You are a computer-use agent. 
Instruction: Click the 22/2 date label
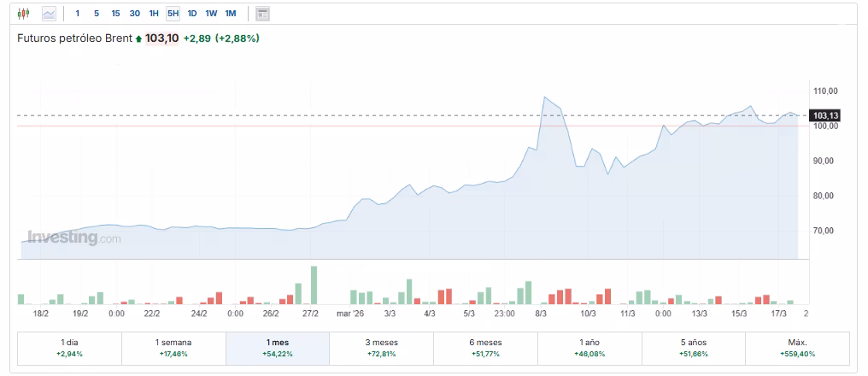[x=152, y=313]
